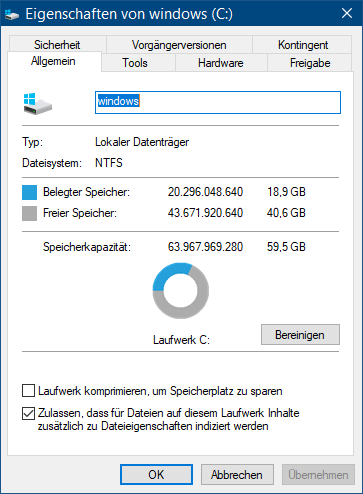Click the drive name field containing windows

pos(218,102)
